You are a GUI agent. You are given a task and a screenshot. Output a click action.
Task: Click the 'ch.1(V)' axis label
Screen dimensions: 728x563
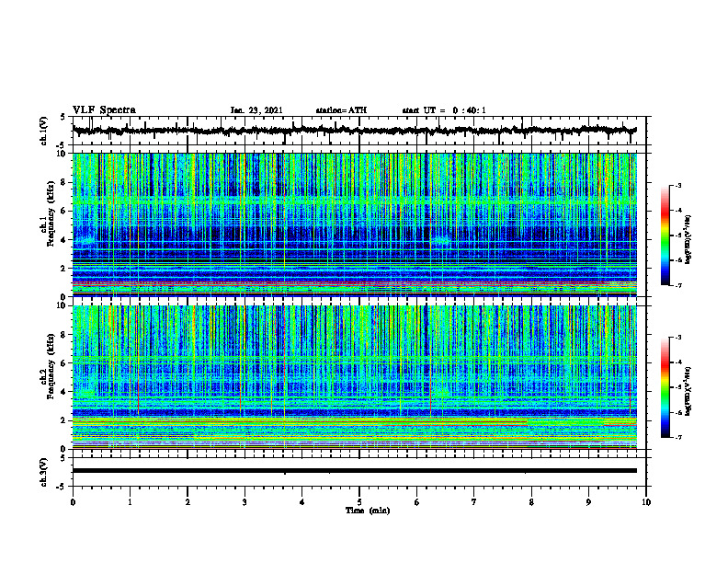coord(44,131)
